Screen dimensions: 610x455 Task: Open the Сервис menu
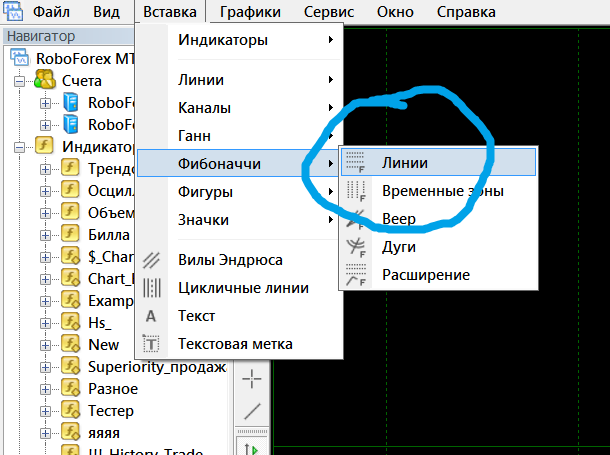click(x=329, y=12)
